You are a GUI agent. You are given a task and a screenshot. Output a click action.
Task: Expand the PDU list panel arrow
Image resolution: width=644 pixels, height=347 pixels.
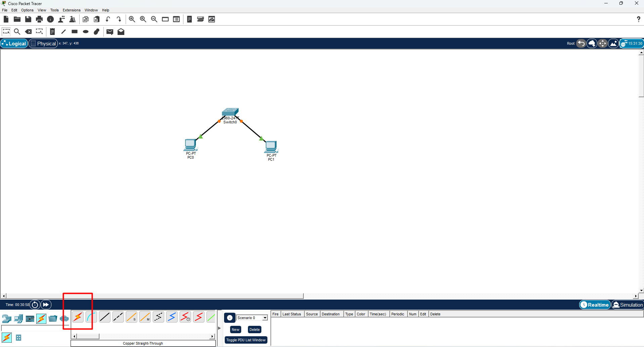click(219, 328)
